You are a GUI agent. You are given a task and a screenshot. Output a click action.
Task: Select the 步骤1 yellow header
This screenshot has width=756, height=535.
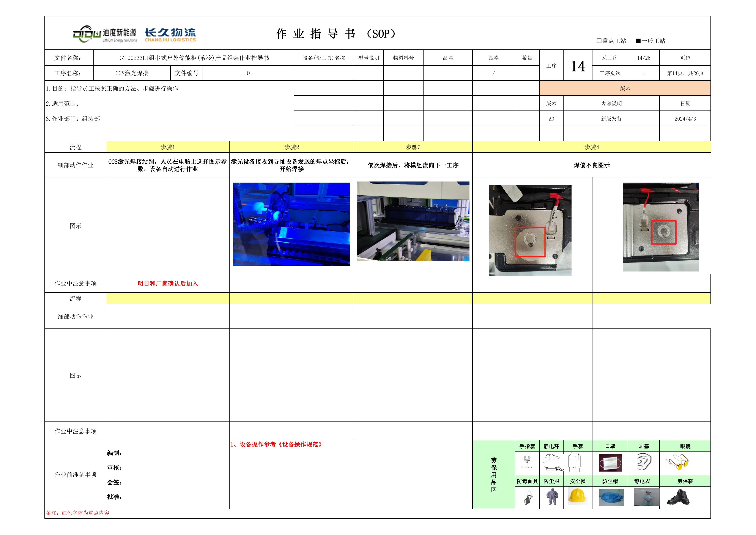point(167,147)
